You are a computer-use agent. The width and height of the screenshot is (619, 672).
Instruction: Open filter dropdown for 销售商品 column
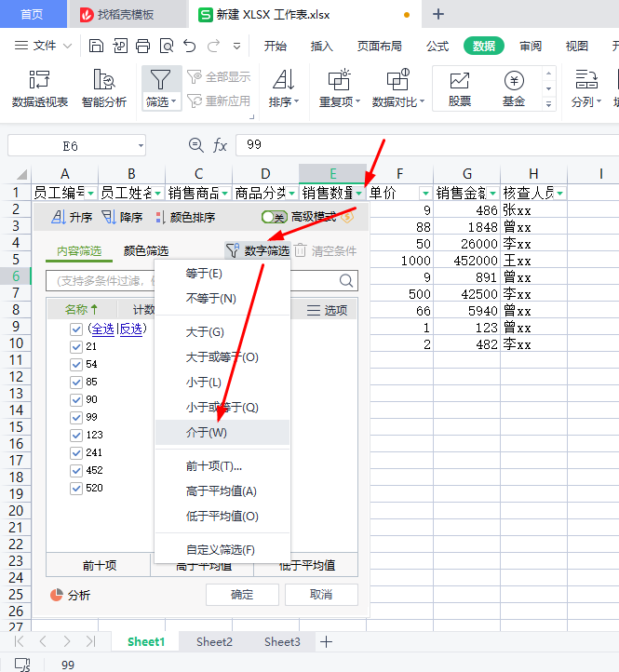tap(225, 194)
